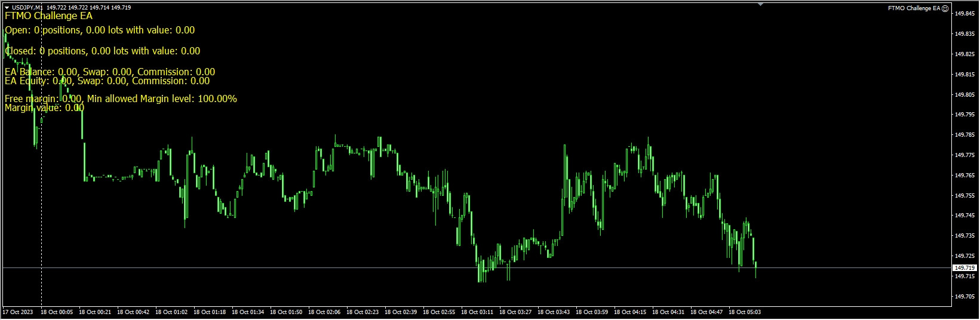Click the 149.785 price scale label
Screen dimensions: 980x320
click(964, 135)
